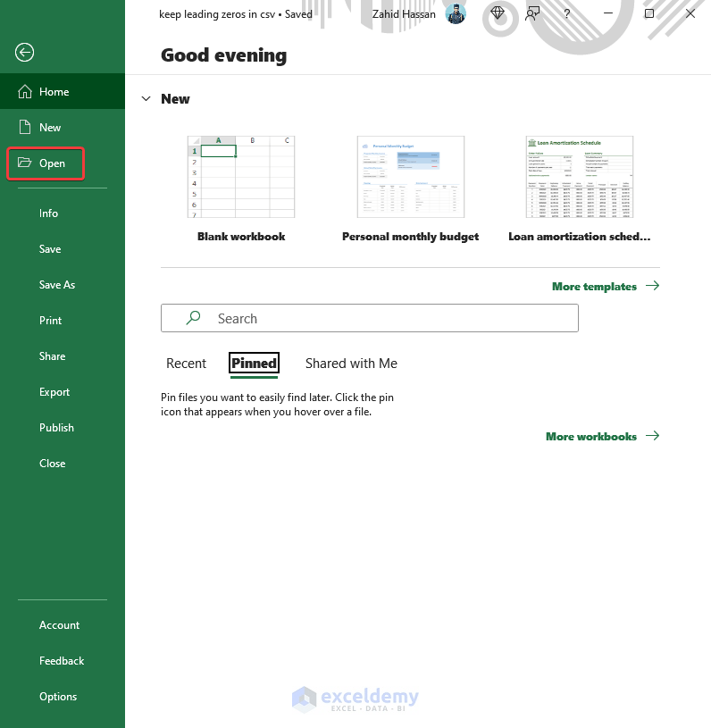Image resolution: width=711 pixels, height=728 pixels.
Task: Open the Export page
Action: (54, 392)
